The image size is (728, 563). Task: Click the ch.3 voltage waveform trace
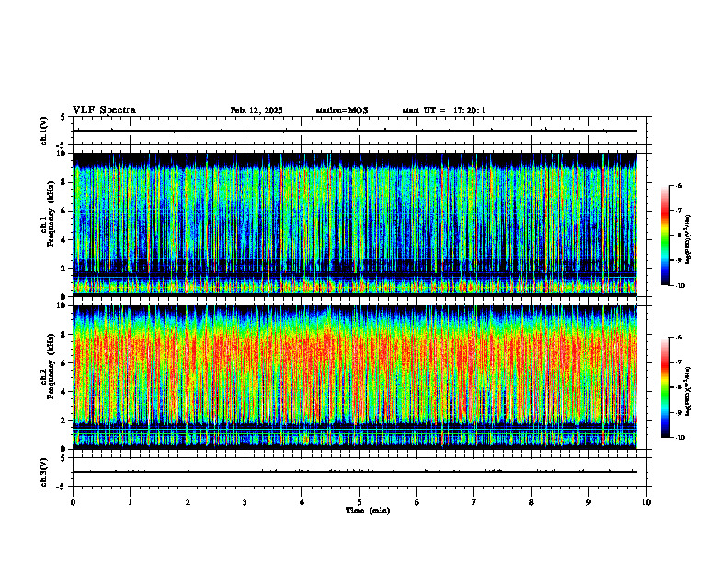[355, 472]
